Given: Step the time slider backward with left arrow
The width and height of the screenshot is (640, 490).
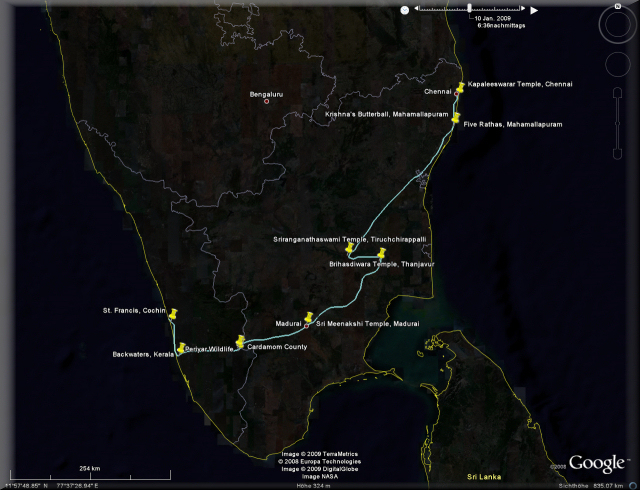Looking at the screenshot, I should click(416, 8).
